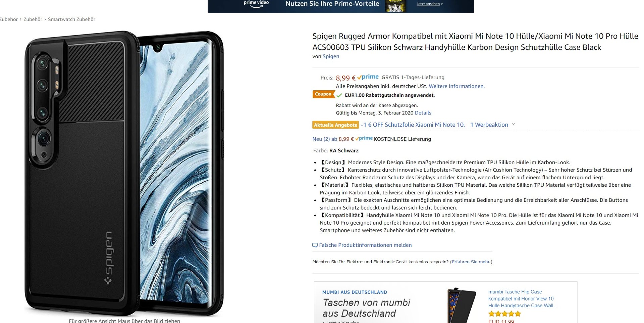Open the Spigen brand link

pos(331,56)
